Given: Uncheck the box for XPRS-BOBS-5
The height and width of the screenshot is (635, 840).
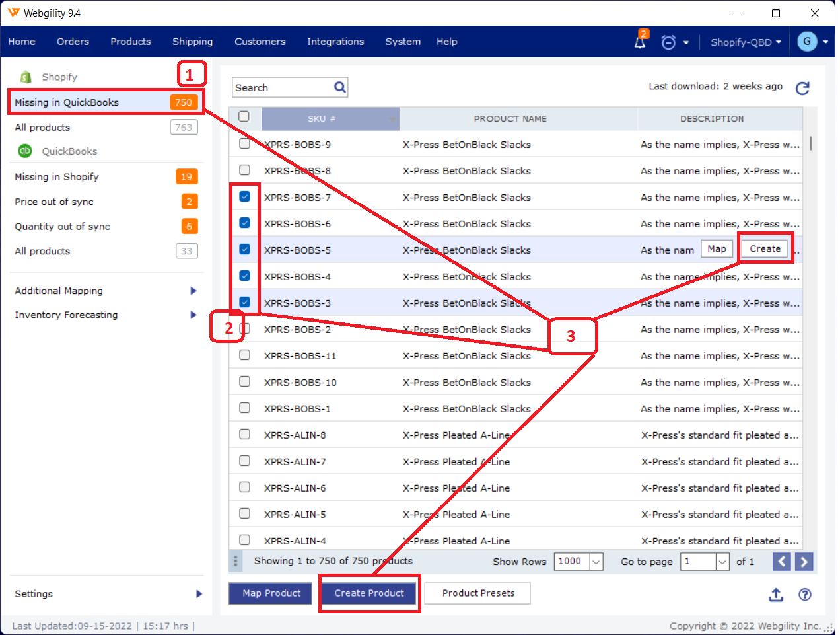Looking at the screenshot, I should [244, 249].
